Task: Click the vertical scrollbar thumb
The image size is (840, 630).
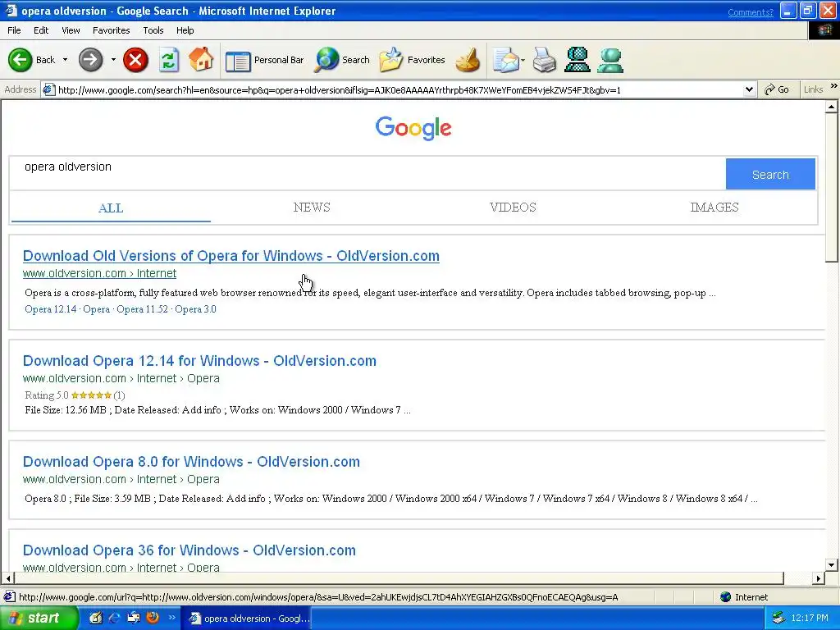Action: pos(831,188)
